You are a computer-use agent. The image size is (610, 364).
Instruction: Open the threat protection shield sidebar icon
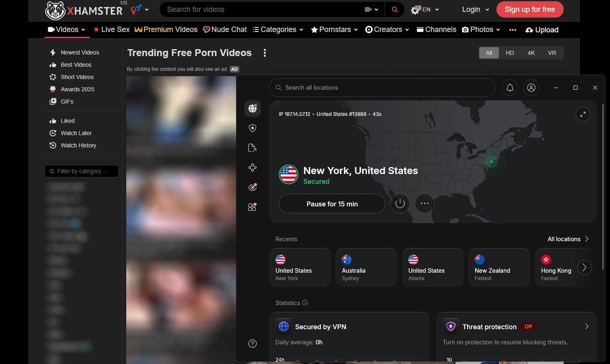253,128
